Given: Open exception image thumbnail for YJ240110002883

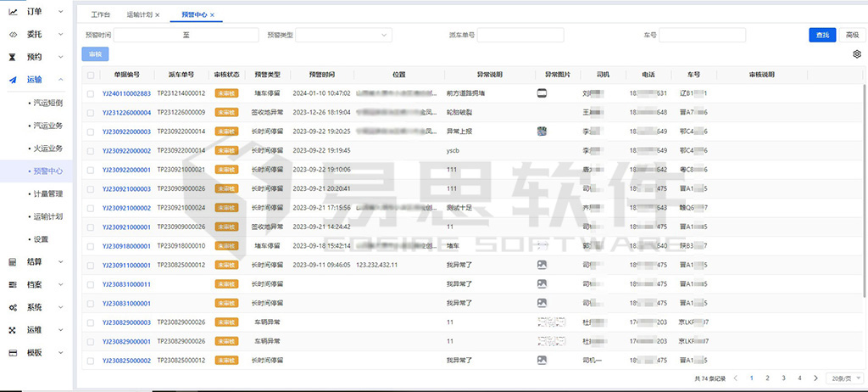Looking at the screenshot, I should (542, 93).
